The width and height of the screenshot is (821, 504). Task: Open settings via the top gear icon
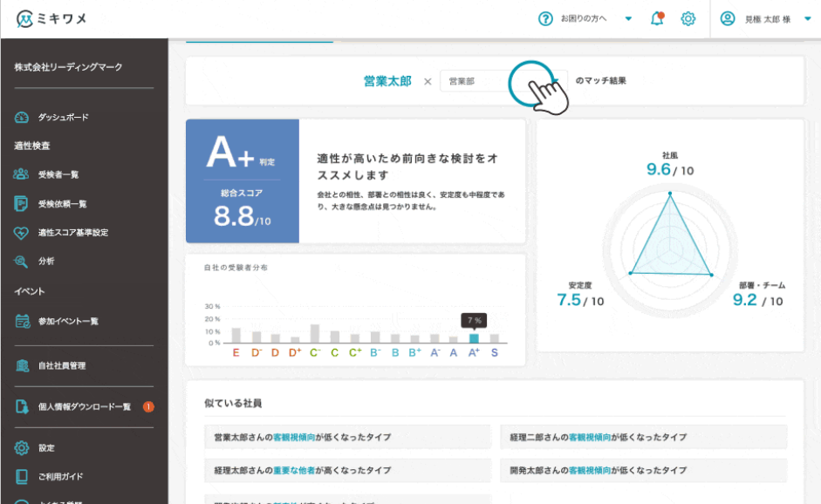click(x=688, y=18)
